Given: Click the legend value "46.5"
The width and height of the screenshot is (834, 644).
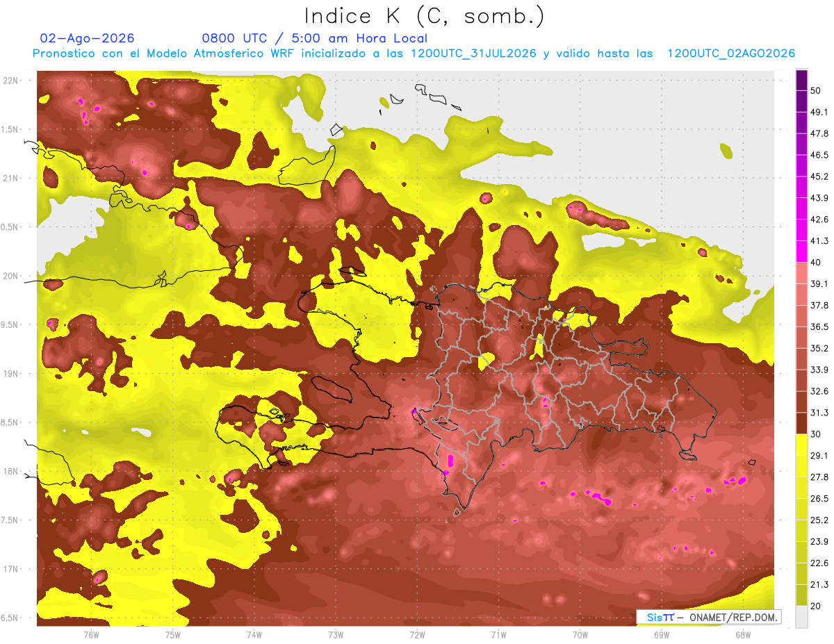Looking at the screenshot, I should tap(819, 155).
